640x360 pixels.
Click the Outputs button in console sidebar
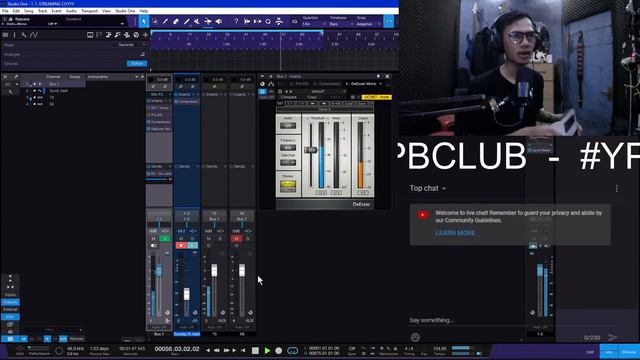[10, 302]
